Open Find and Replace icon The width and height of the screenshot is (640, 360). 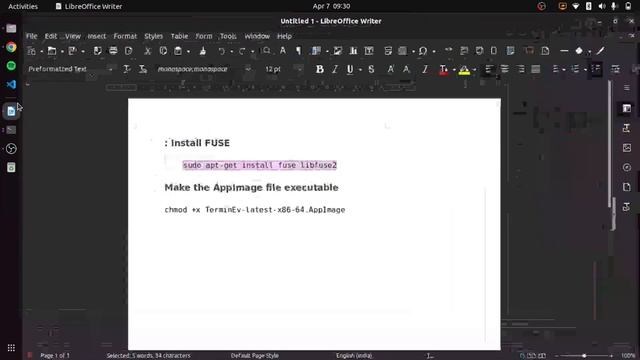point(267,51)
